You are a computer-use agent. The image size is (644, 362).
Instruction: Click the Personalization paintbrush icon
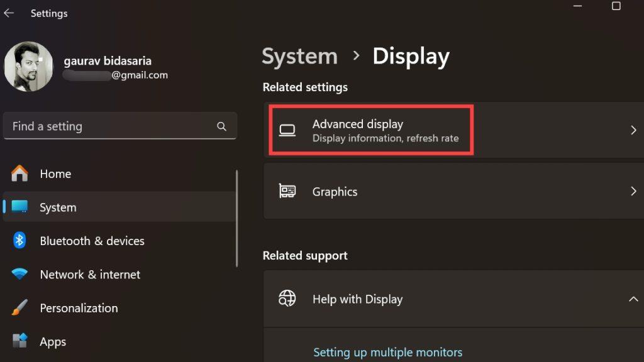tap(19, 307)
